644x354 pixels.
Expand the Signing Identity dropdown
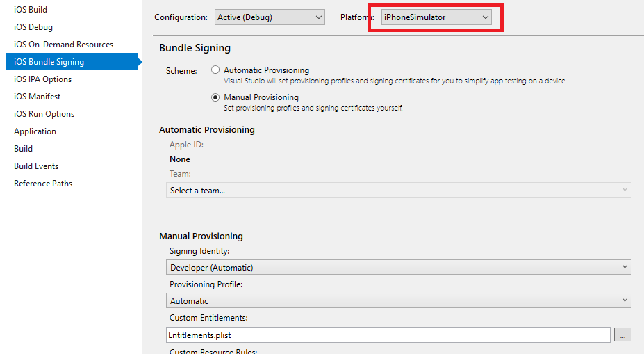[398, 267]
